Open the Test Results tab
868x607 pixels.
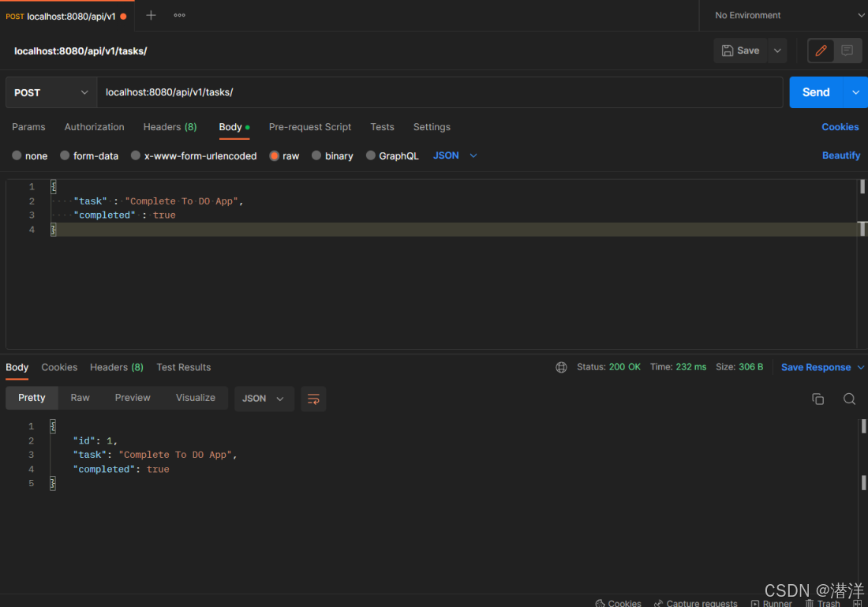(184, 367)
